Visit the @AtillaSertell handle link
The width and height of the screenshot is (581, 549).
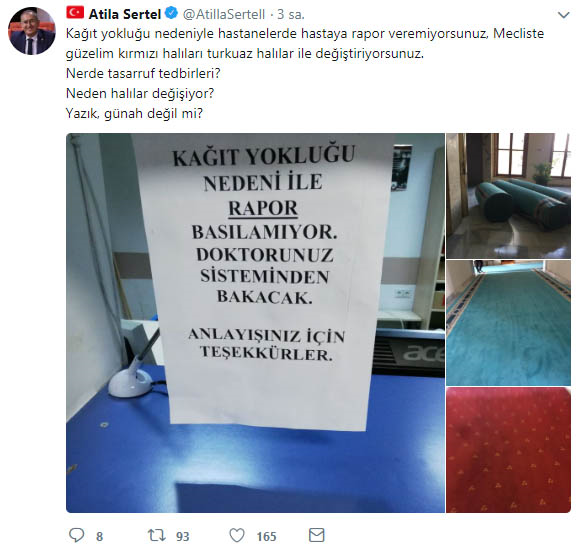pyautogui.click(x=224, y=14)
